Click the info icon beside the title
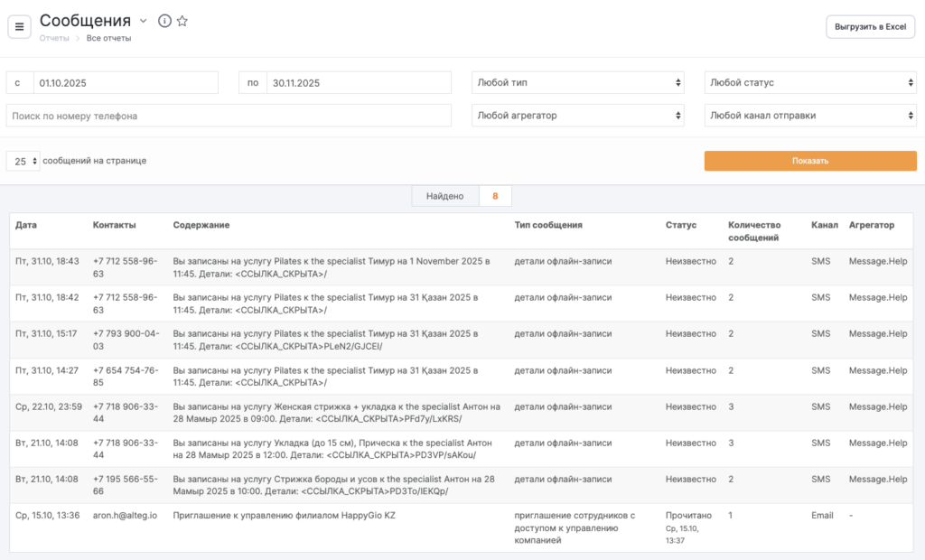The image size is (925, 560). coord(164,21)
